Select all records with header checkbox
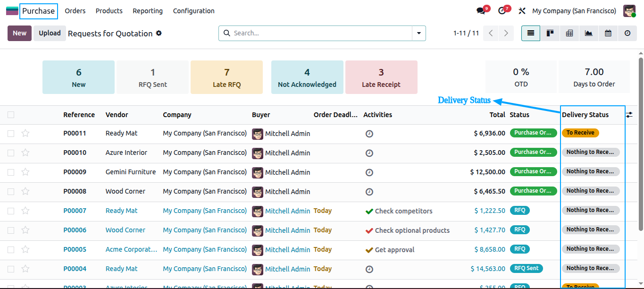The height and width of the screenshot is (289, 644). click(11, 115)
